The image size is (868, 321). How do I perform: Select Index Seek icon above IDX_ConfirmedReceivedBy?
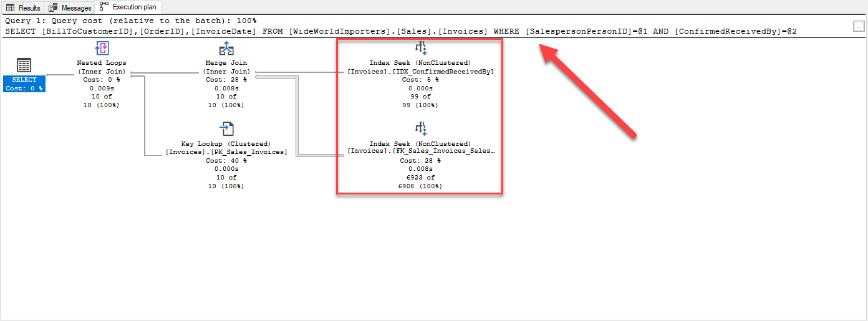click(420, 49)
